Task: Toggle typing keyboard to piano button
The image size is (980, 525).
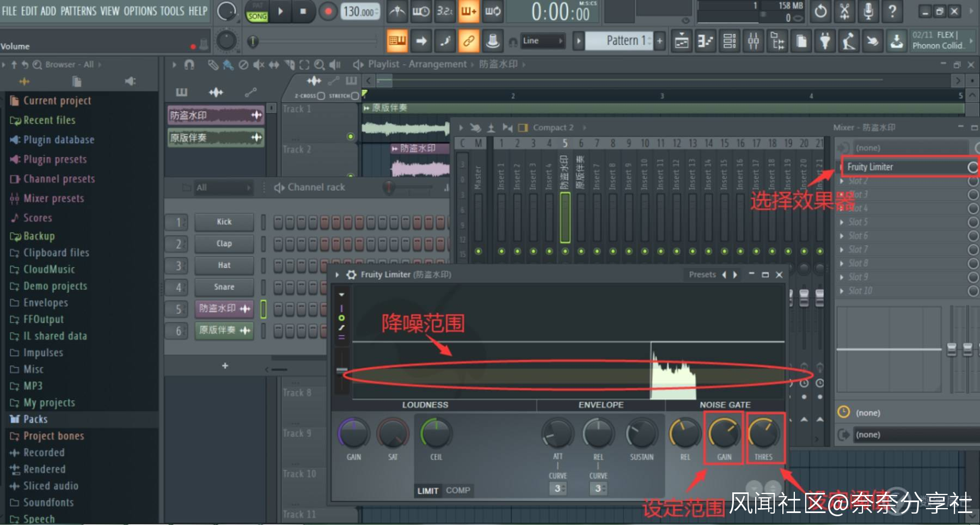Action: click(x=397, y=41)
